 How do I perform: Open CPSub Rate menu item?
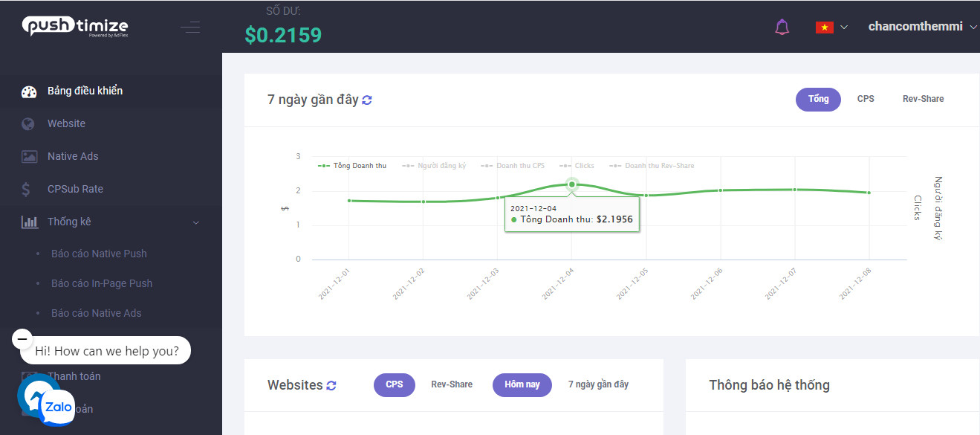75,189
